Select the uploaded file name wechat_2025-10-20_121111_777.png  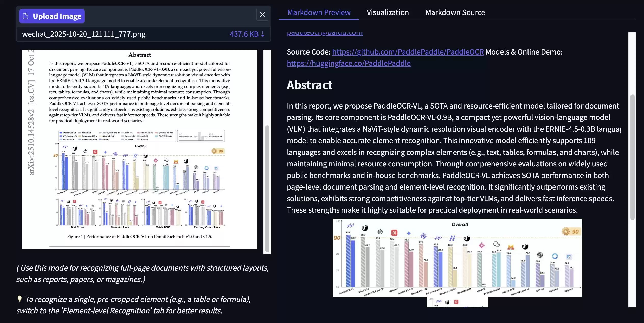pyautogui.click(x=84, y=34)
